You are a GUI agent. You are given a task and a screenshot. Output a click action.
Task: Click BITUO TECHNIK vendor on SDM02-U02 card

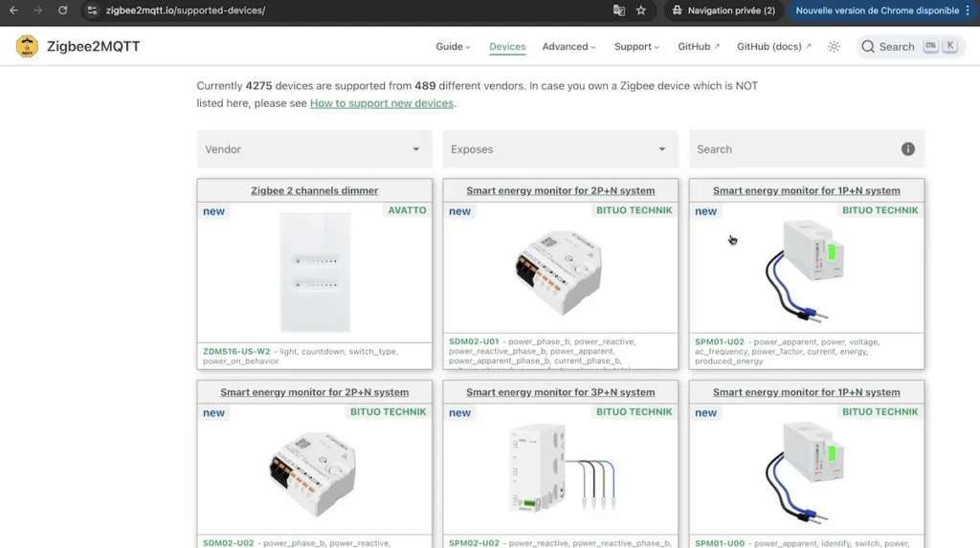tap(389, 412)
